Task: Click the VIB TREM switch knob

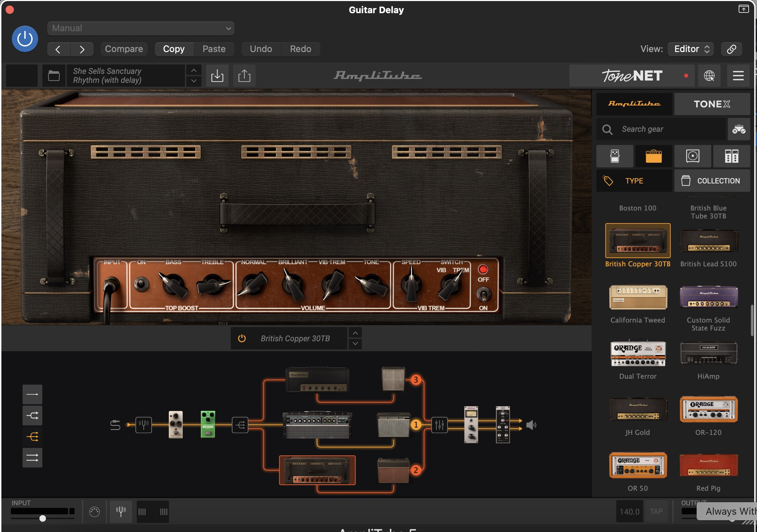Action: (450, 285)
